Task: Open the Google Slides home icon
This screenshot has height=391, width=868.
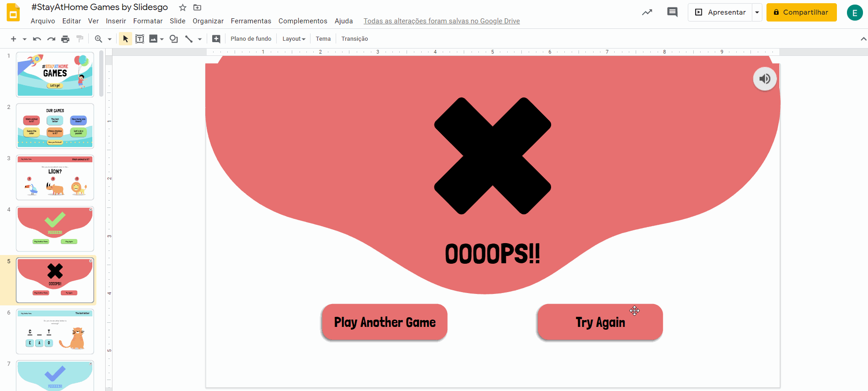Action: tap(13, 12)
